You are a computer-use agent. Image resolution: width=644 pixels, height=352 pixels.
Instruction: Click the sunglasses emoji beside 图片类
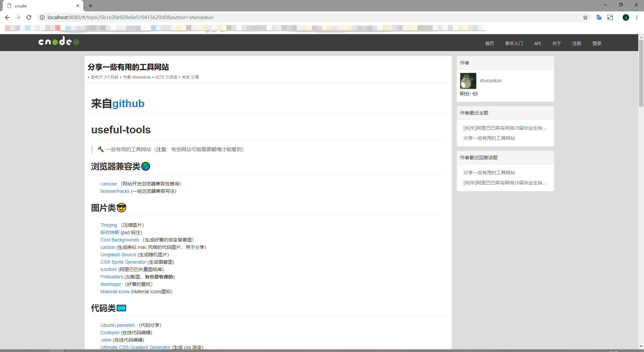click(x=121, y=208)
